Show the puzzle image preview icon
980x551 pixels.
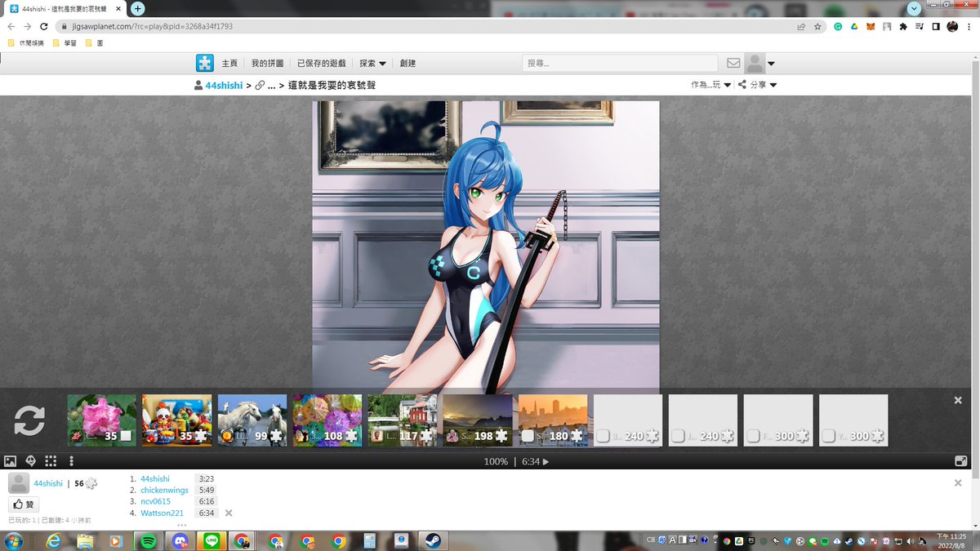11,461
